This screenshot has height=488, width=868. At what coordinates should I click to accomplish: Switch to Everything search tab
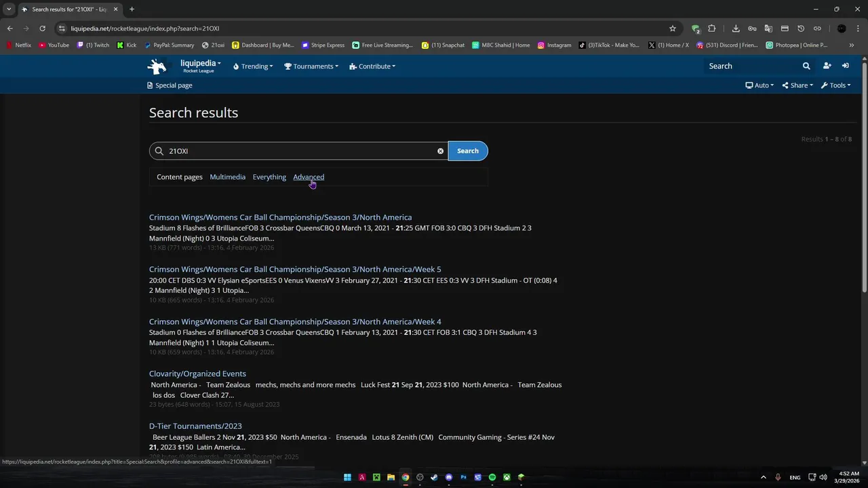coord(269,177)
